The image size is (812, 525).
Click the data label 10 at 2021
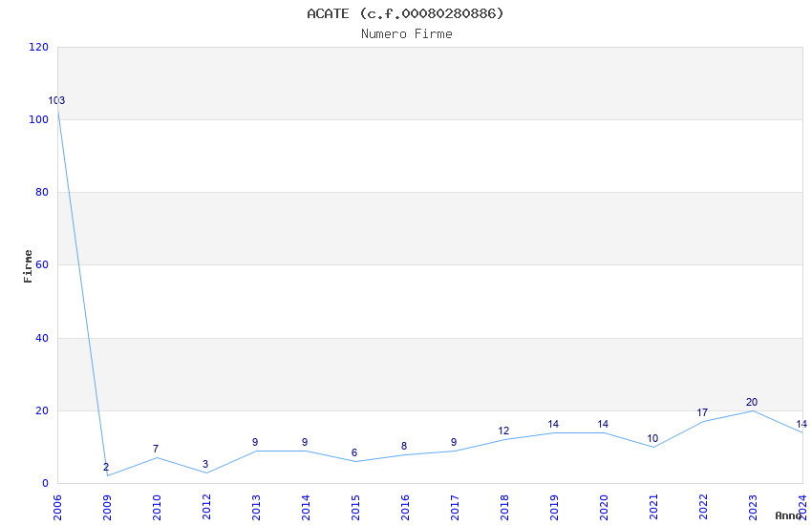tap(652, 439)
